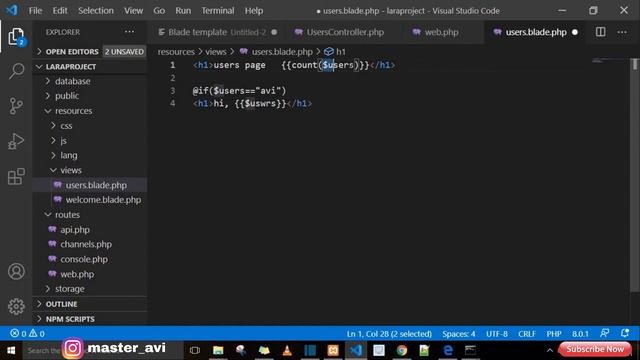Open the Explorer view in activity bar
Image resolution: width=640 pixels, height=360 pixels.
(x=16, y=37)
